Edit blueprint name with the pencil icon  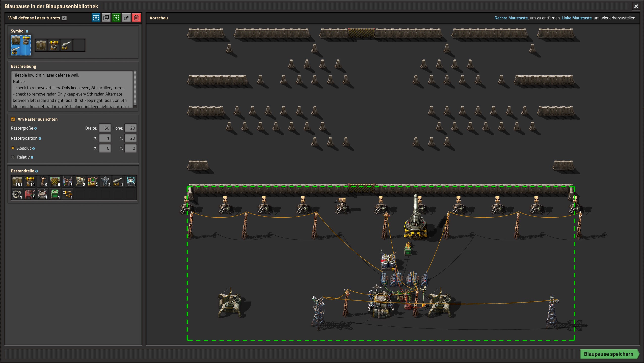coord(64,18)
